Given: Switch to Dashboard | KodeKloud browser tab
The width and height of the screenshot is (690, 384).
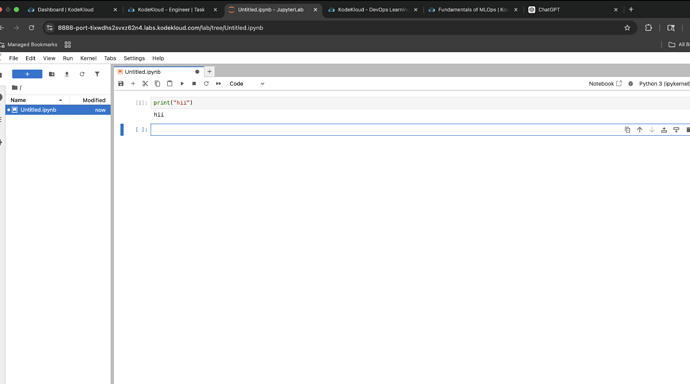Looking at the screenshot, I should coord(72,10).
